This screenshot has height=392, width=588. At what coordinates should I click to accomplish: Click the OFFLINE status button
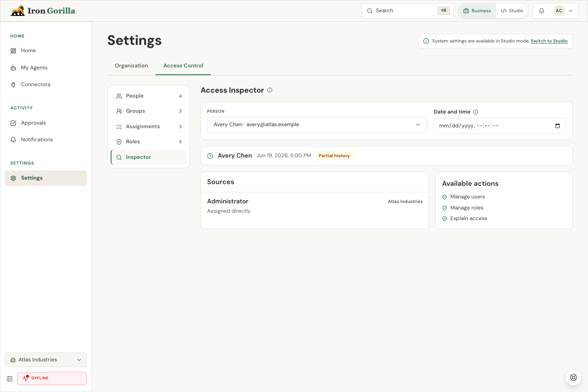(52, 379)
